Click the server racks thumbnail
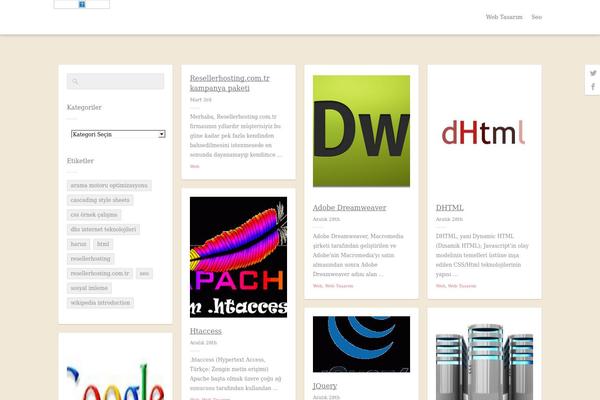600x400 pixels. 484,362
